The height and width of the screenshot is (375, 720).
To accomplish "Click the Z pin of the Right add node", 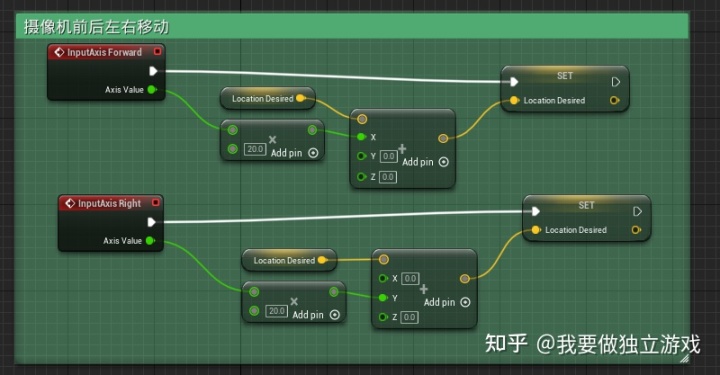I will point(383,317).
